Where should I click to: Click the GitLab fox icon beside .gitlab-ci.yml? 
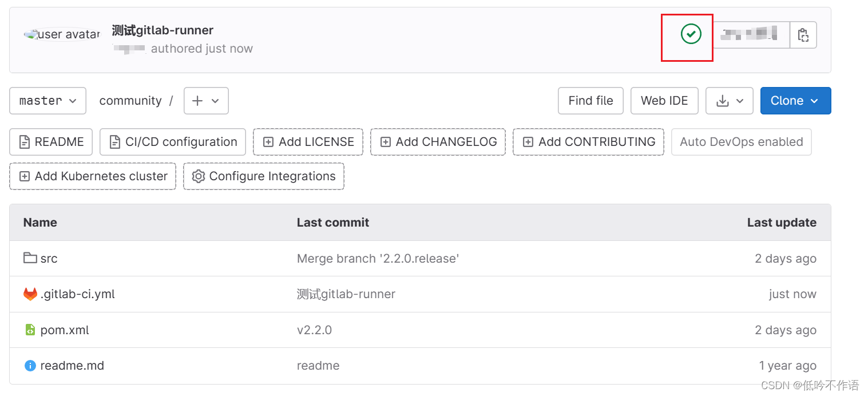click(x=29, y=294)
